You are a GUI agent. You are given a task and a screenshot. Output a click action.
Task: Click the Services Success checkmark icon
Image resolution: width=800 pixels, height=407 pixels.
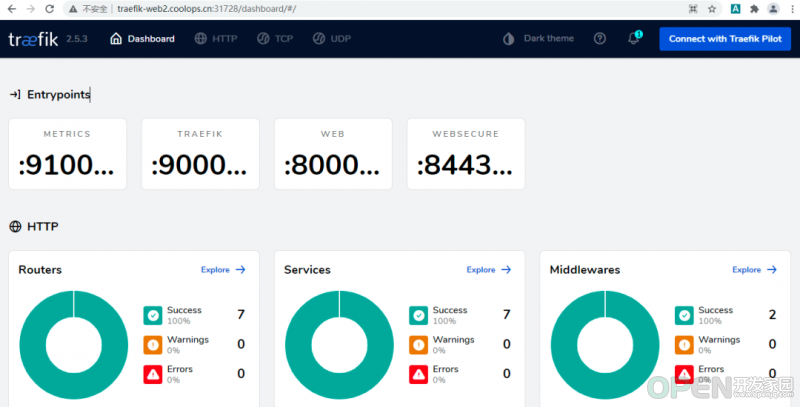coord(418,316)
